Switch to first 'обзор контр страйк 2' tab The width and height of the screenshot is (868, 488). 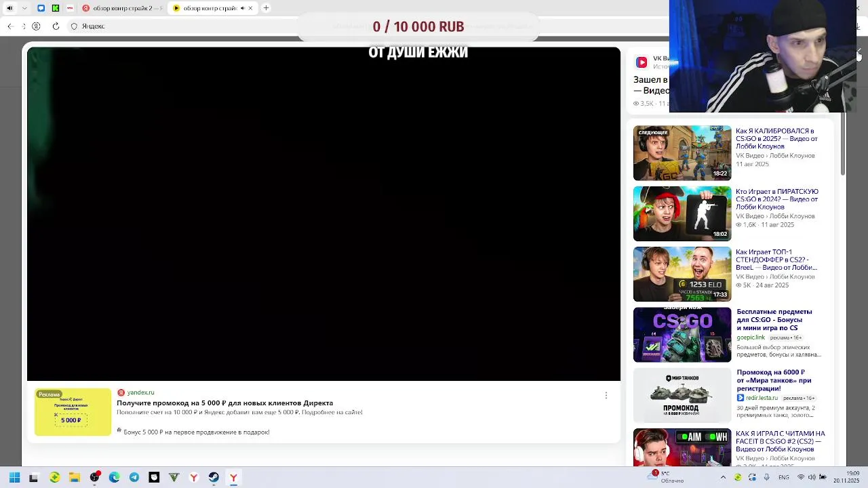point(121,8)
